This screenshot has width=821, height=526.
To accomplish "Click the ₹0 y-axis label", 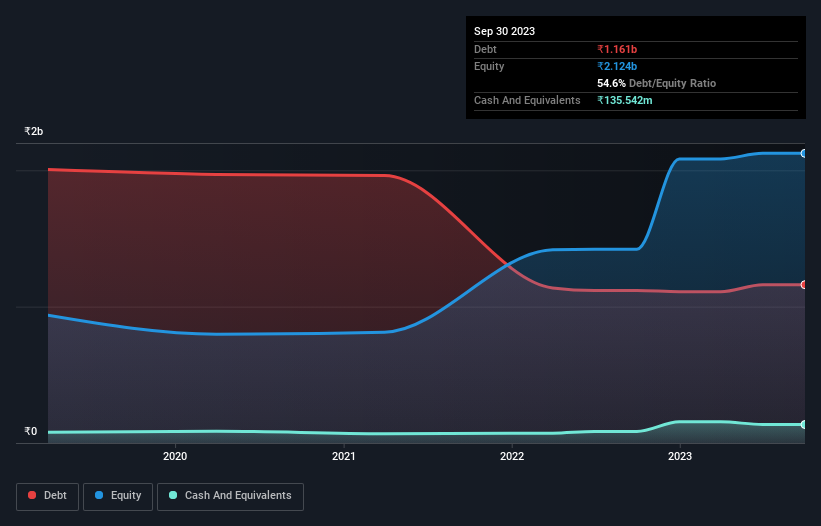I will click(x=31, y=431).
